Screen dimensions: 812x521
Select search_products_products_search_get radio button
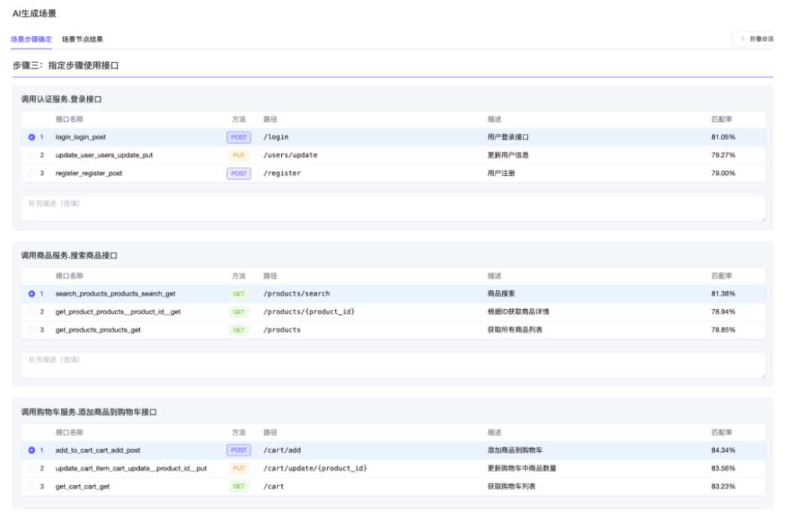(x=32, y=294)
